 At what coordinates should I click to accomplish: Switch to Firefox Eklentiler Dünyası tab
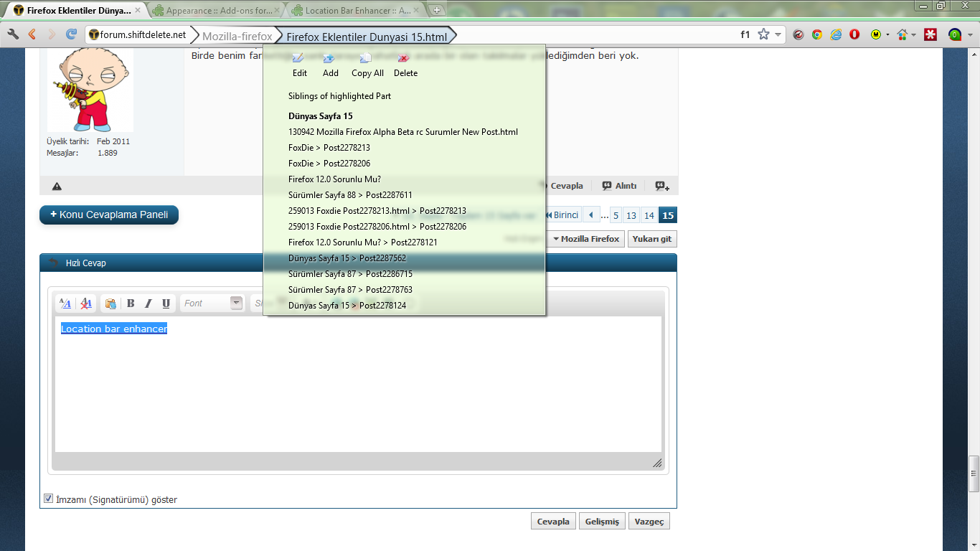(77, 11)
